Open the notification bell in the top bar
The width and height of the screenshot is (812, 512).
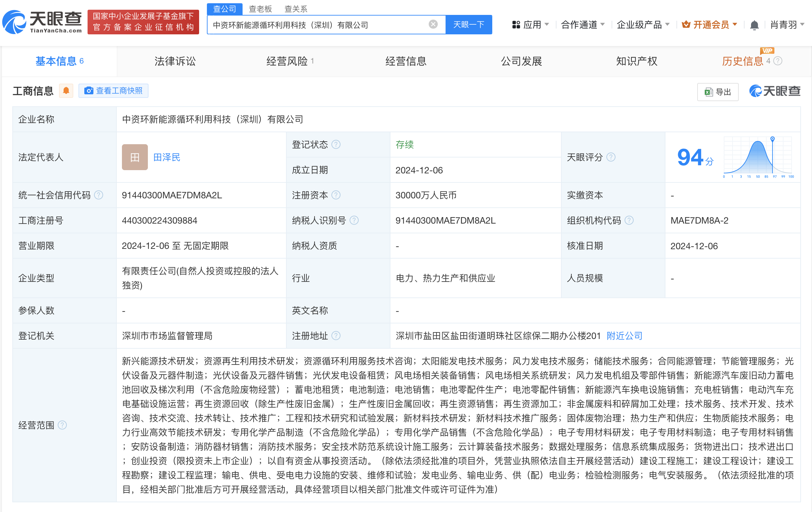(754, 25)
